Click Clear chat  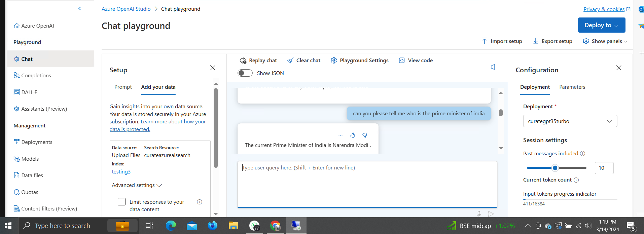pos(303,61)
